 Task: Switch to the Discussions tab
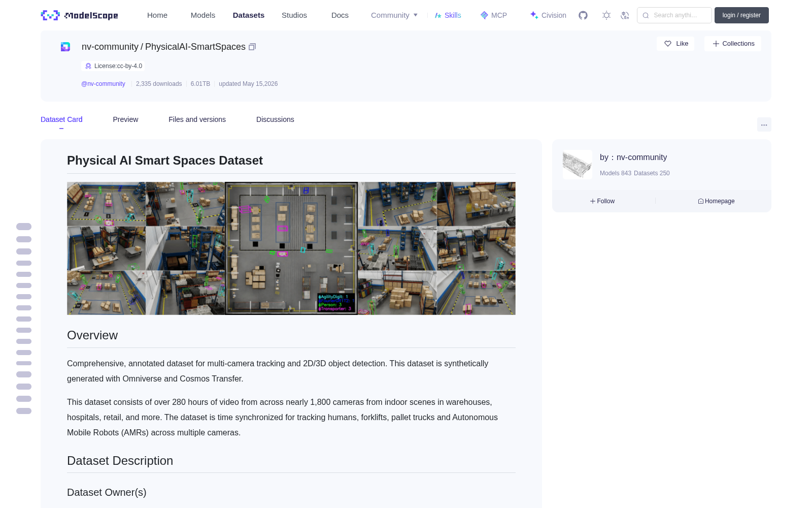coord(275,119)
